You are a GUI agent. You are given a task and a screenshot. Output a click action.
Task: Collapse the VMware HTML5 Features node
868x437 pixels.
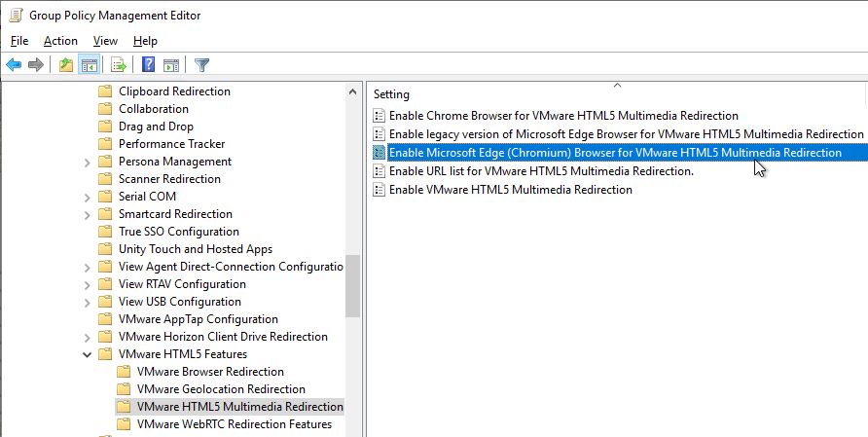pos(87,354)
